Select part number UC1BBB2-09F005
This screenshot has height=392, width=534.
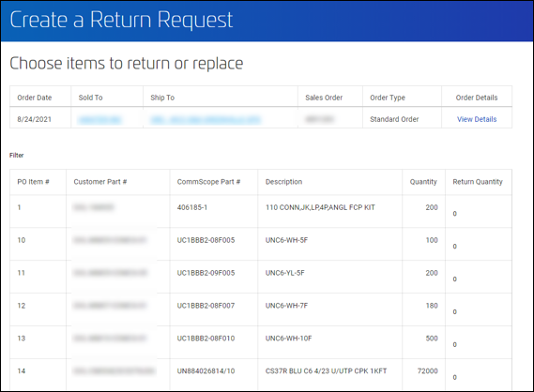(x=206, y=273)
